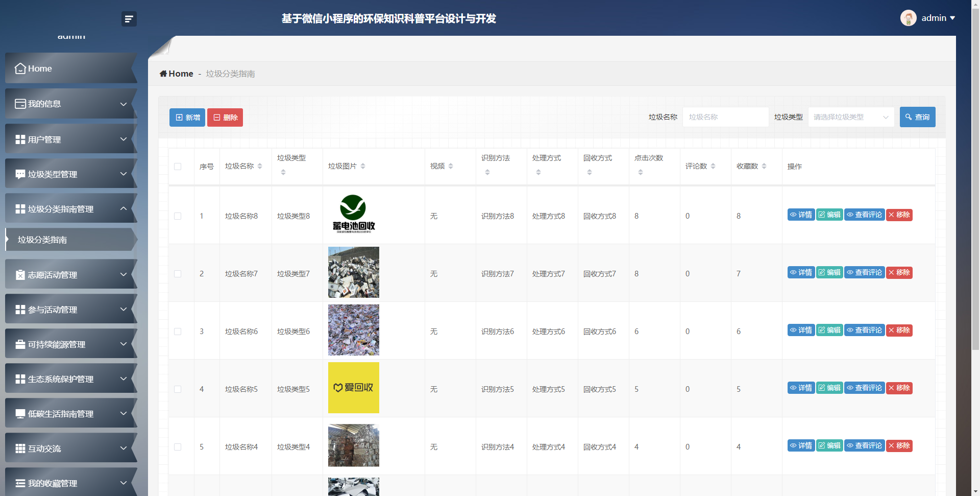This screenshot has width=980, height=496.
Task: Click 编辑 for 垃圾名称7
Action: (x=829, y=273)
